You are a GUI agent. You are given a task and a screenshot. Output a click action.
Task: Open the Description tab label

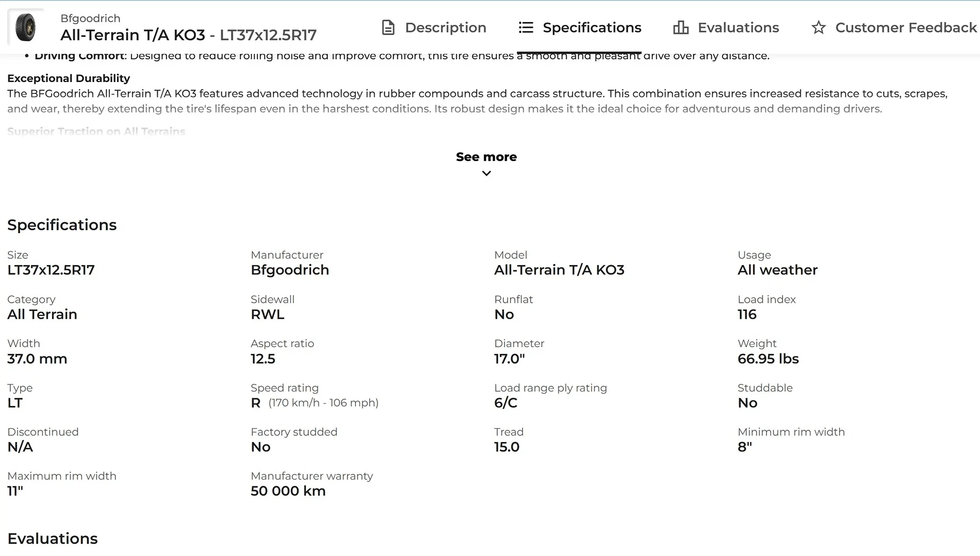pos(445,27)
